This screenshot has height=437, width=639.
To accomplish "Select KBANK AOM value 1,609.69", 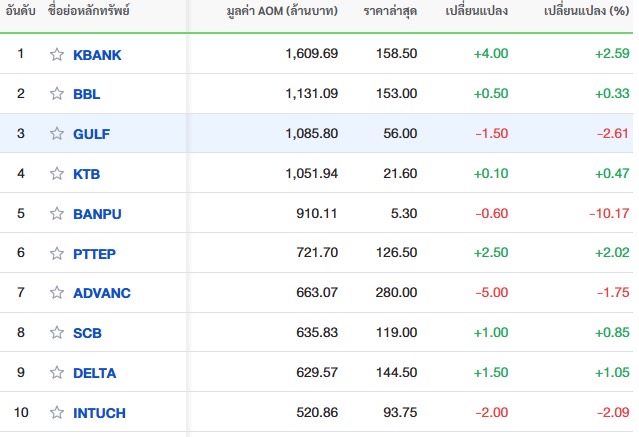I will tap(312, 53).
